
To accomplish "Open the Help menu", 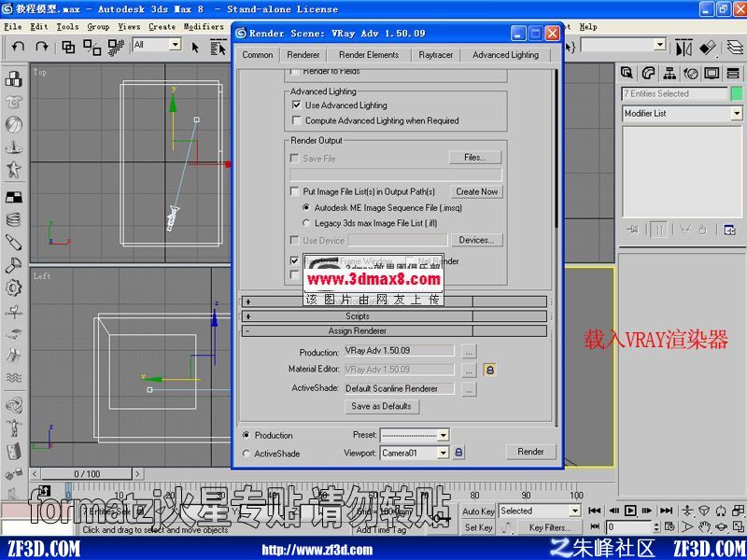I will 588,27.
